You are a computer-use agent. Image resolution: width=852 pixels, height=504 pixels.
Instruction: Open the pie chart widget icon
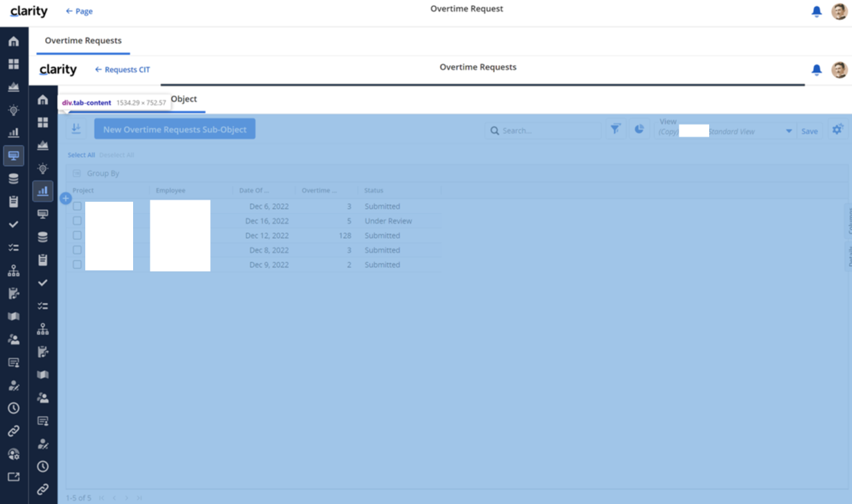point(639,130)
